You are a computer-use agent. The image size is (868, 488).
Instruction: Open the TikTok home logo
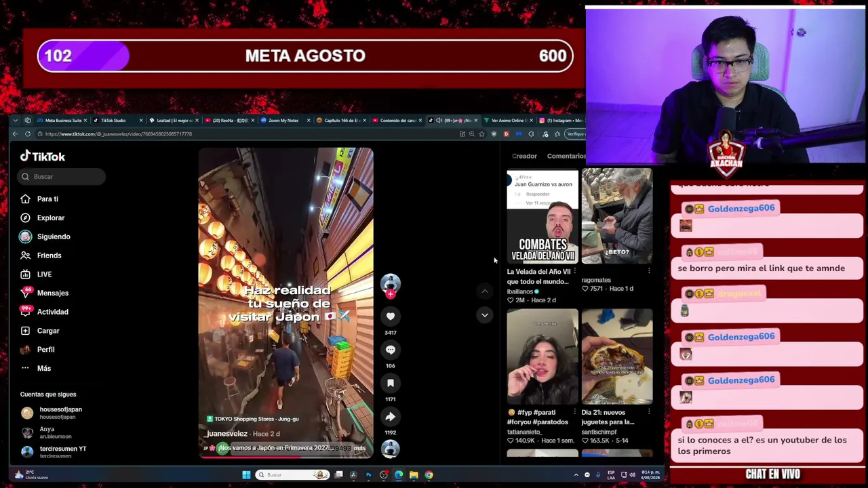point(43,157)
